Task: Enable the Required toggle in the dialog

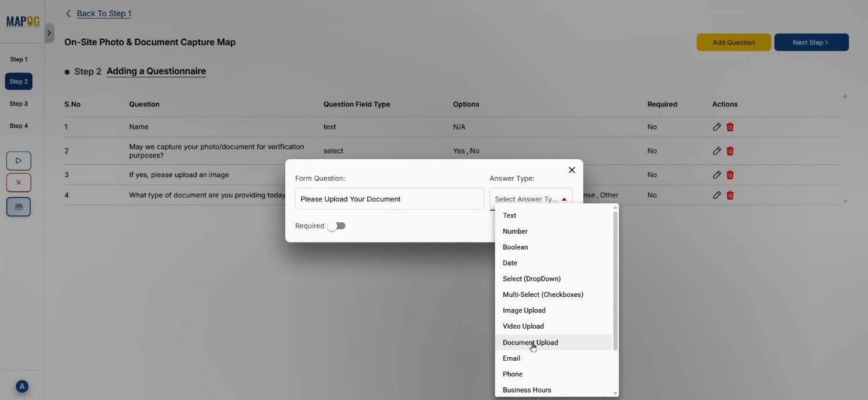Action: tap(337, 226)
